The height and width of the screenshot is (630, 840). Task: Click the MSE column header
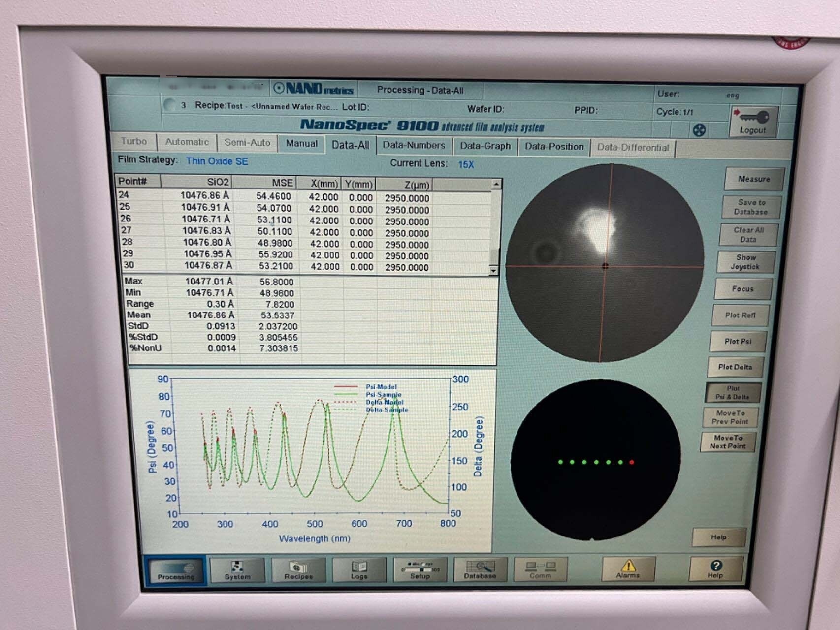click(x=264, y=183)
